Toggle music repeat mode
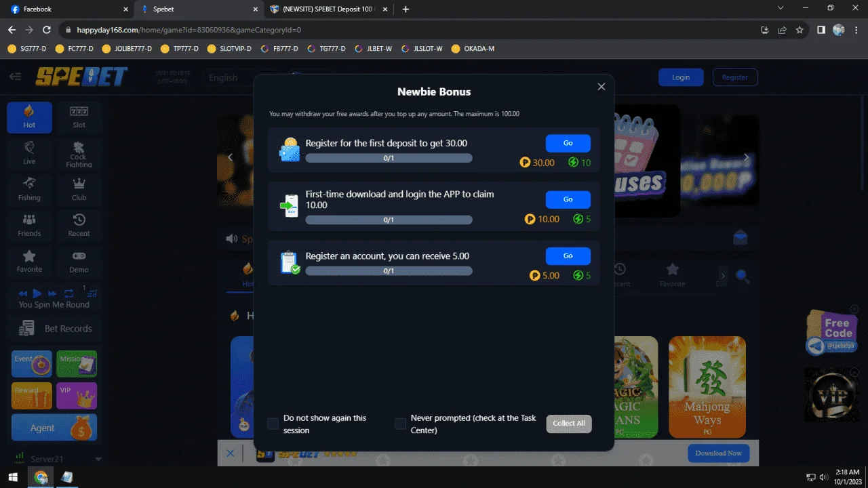The height and width of the screenshot is (488, 868). pyautogui.click(x=68, y=293)
